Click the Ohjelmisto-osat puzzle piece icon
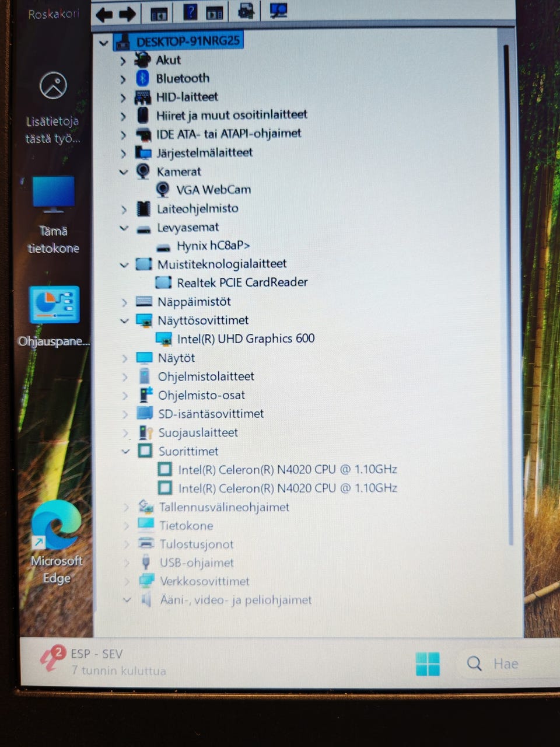 click(x=145, y=395)
